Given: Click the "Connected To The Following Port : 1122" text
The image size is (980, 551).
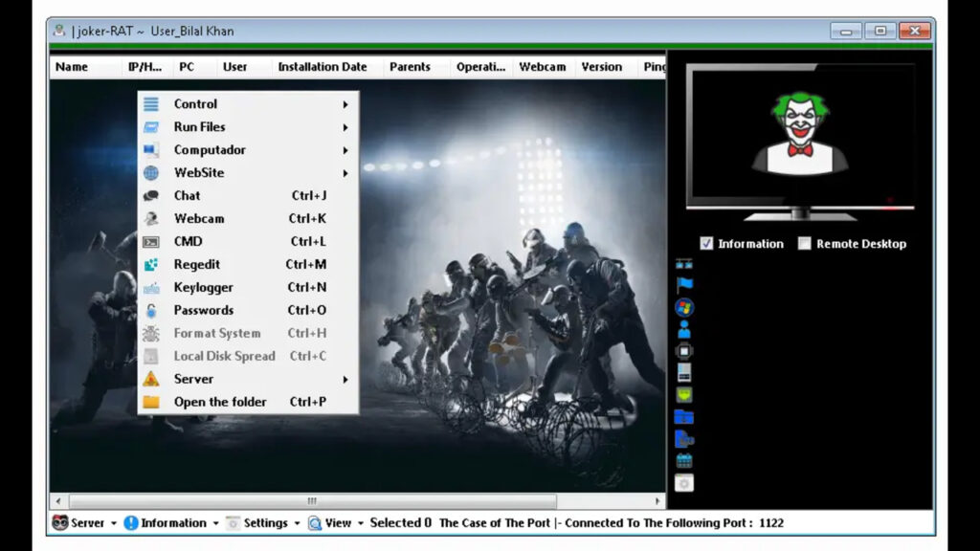Looking at the screenshot, I should pyautogui.click(x=675, y=523).
